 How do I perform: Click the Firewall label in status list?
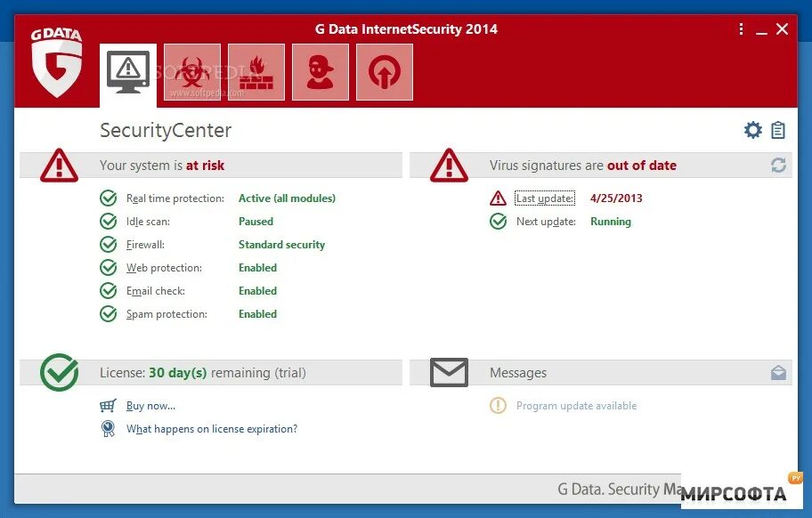coord(145,244)
